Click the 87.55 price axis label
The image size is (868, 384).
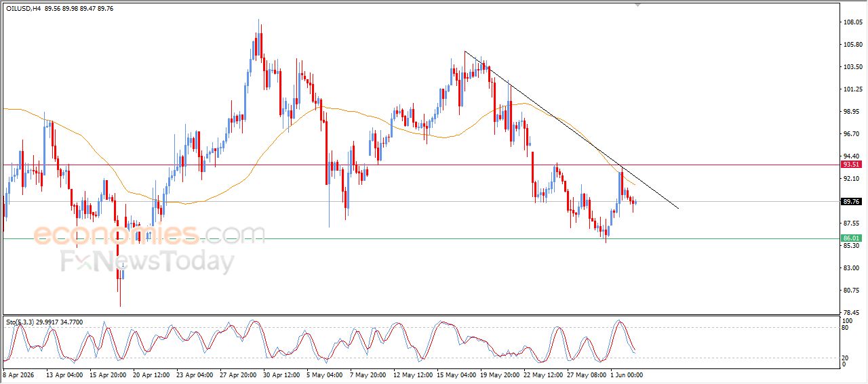pos(852,223)
